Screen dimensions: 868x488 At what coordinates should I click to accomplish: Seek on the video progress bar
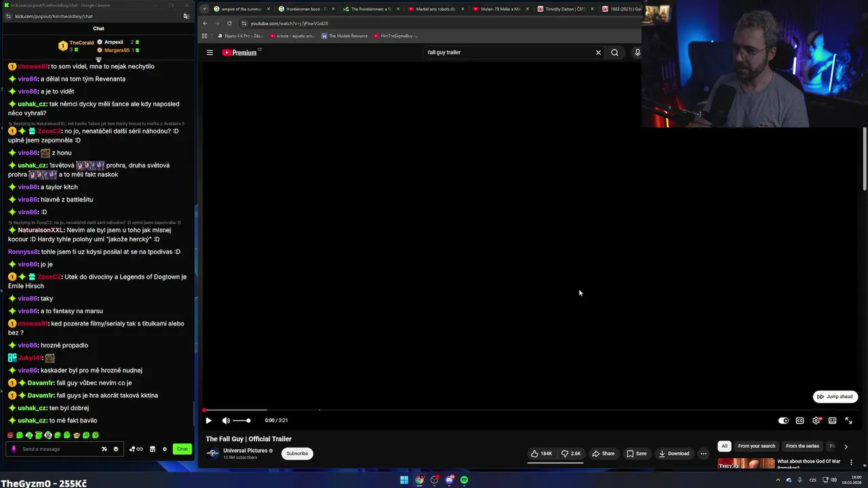(x=531, y=410)
